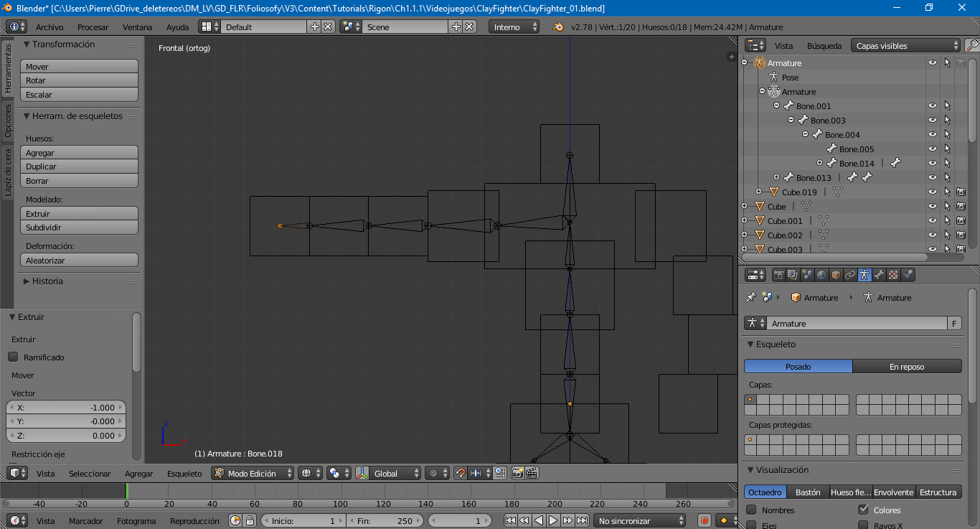Open the Procesar menu

pyautogui.click(x=93, y=27)
